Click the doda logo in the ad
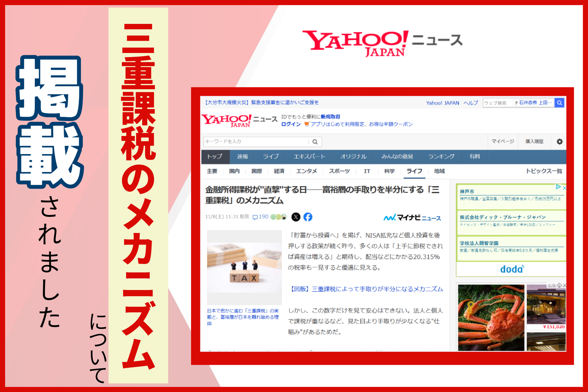This screenshot has width=588, height=392. point(512,269)
